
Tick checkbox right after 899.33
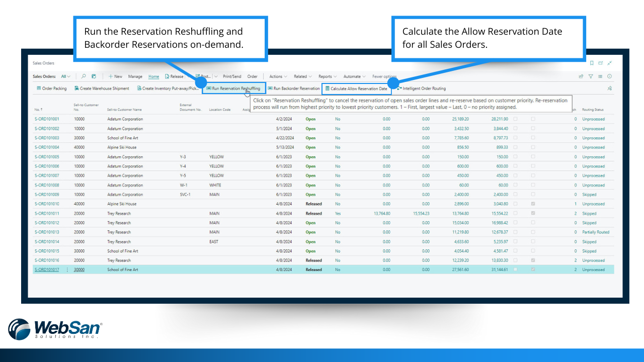pos(515,147)
